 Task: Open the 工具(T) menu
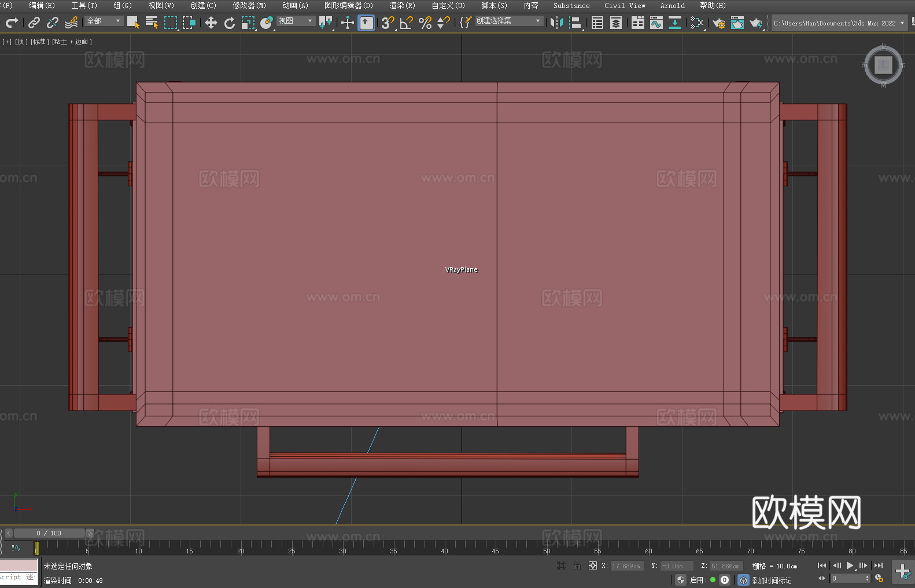(84, 5)
